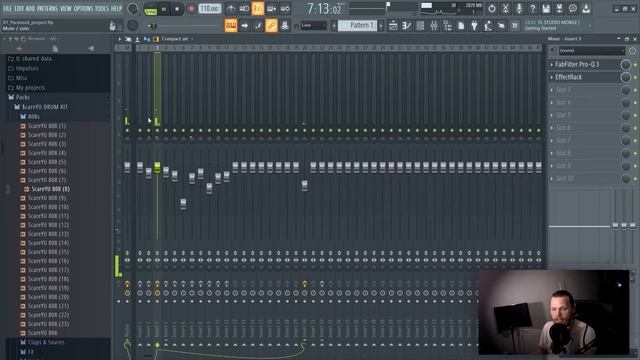Image resolution: width=640 pixels, height=360 pixels.
Task: Open the VIEW menu
Action: coord(66,9)
